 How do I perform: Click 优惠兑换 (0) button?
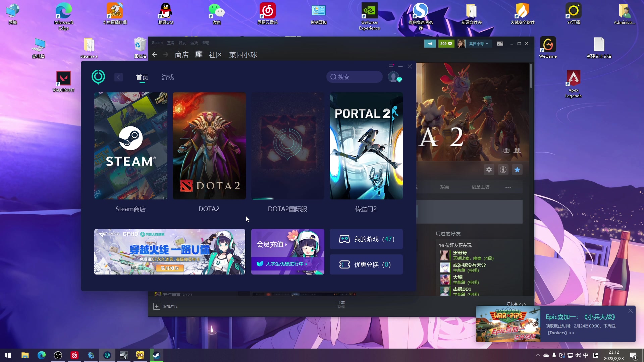[x=366, y=264]
